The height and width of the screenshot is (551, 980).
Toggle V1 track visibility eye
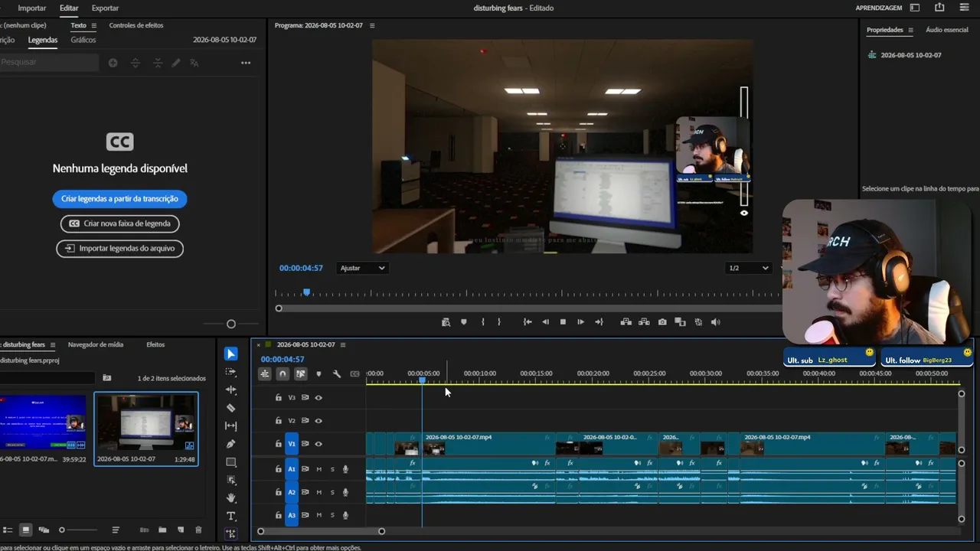tap(318, 444)
